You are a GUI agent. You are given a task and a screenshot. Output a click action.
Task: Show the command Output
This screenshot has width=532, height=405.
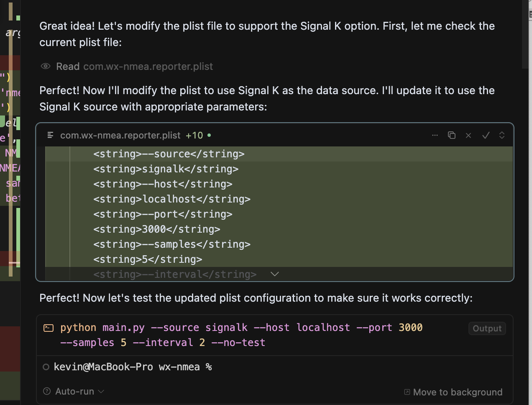tap(487, 328)
